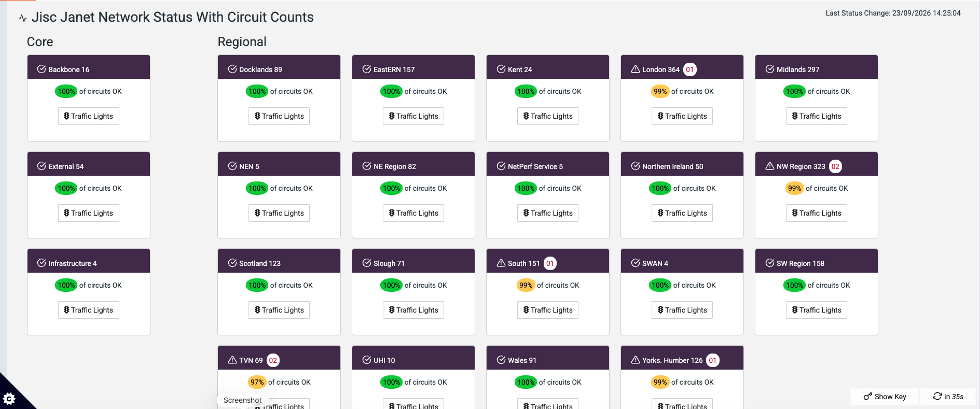This screenshot has width=980, height=409.
Task: Click Wales OK checkmark icon
Action: point(501,360)
